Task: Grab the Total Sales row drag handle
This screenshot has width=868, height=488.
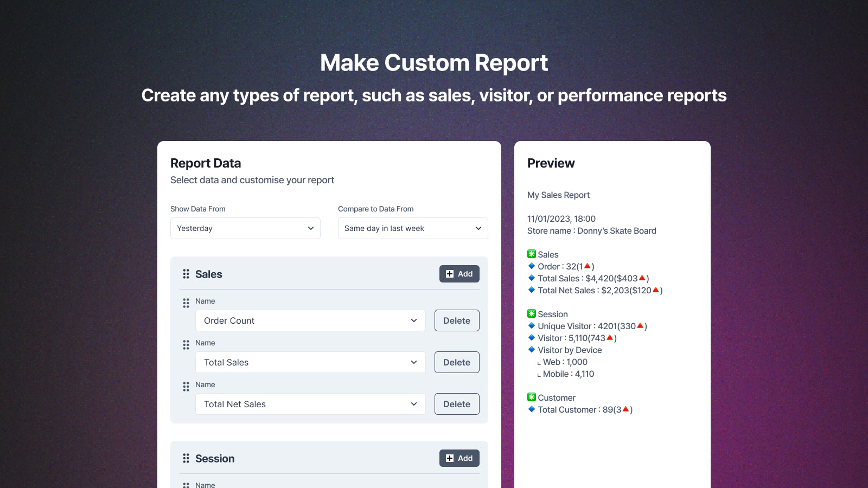Action: click(x=186, y=345)
